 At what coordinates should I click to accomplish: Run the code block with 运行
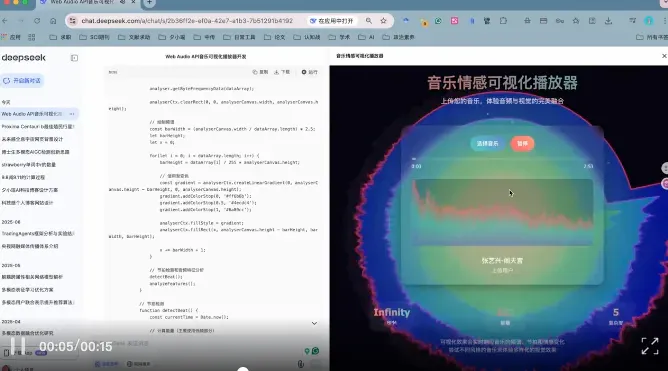tap(310, 72)
